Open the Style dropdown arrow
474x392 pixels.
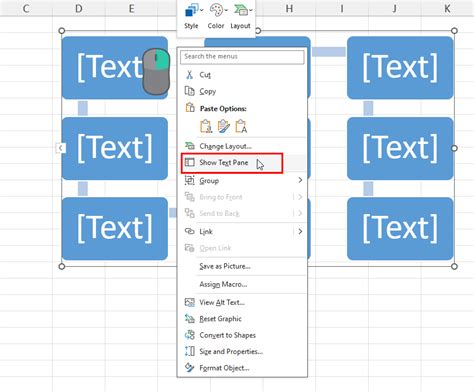[x=202, y=10]
